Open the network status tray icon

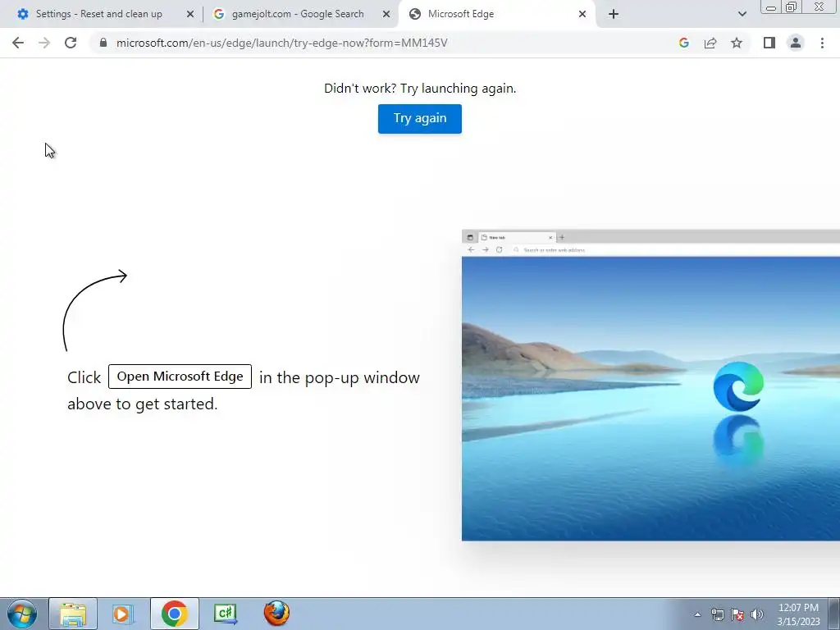point(717,615)
